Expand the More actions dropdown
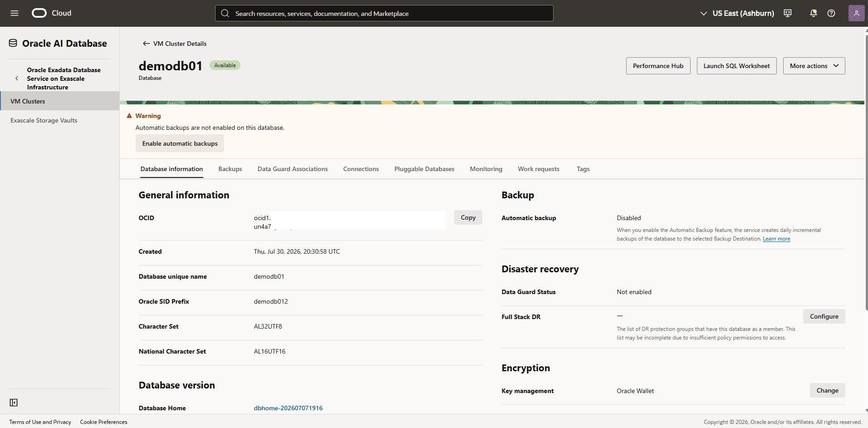The height and width of the screenshot is (428, 868). (x=814, y=66)
